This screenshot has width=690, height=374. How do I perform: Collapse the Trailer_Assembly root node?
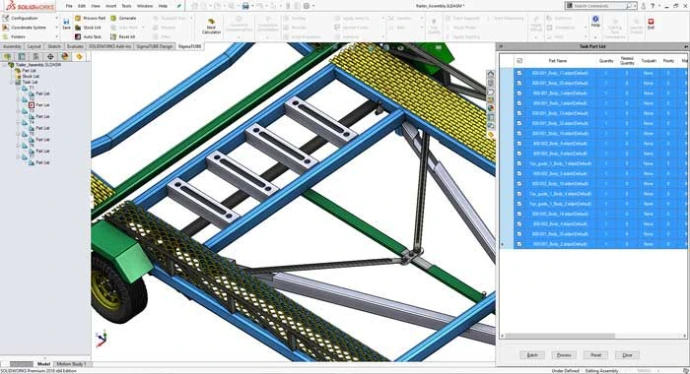[x=4, y=65]
